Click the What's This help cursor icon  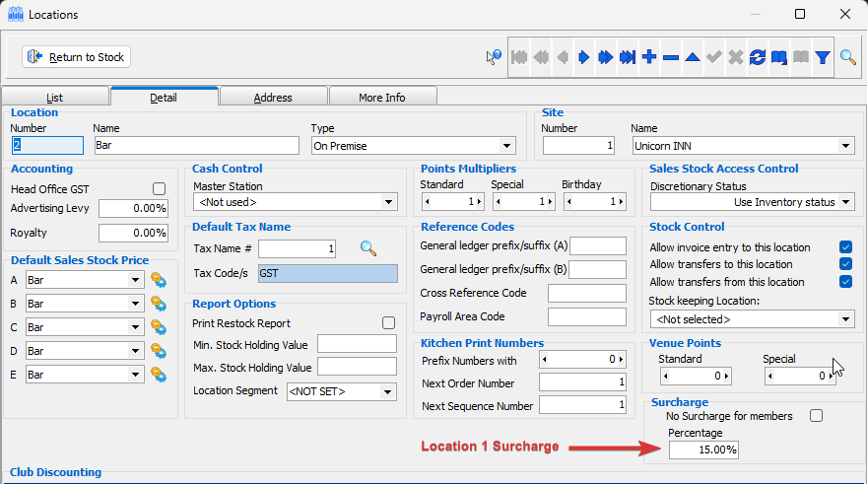pos(494,56)
